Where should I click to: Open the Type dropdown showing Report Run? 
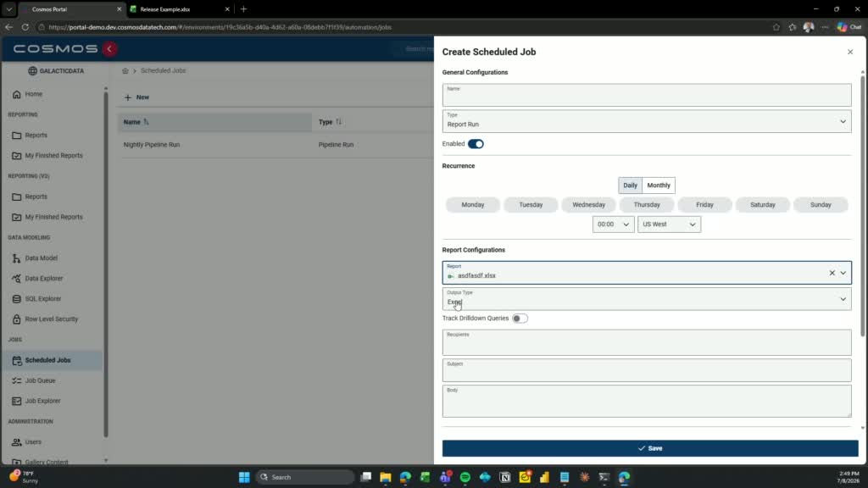click(647, 121)
